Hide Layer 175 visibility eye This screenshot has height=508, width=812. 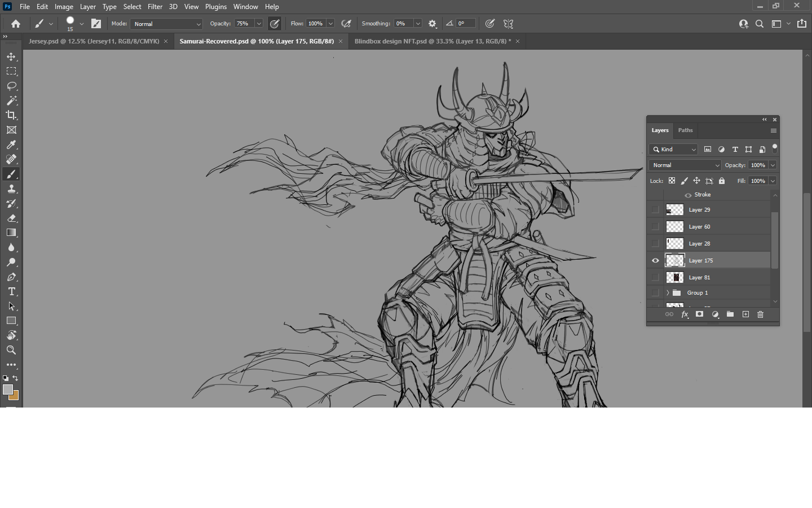pyautogui.click(x=655, y=260)
